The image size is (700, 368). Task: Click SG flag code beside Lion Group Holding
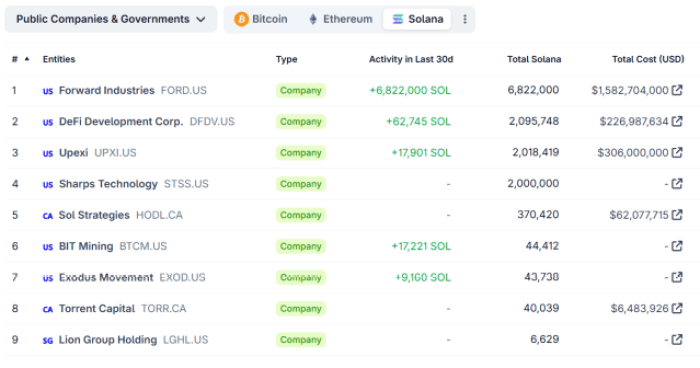(48, 340)
